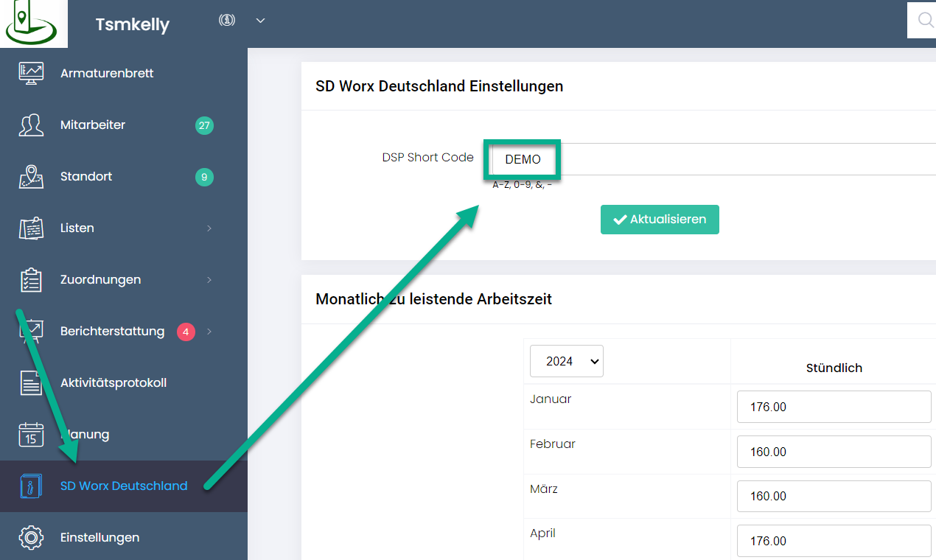
Task: Click the Januar hours field 176.00
Action: pyautogui.click(x=834, y=407)
